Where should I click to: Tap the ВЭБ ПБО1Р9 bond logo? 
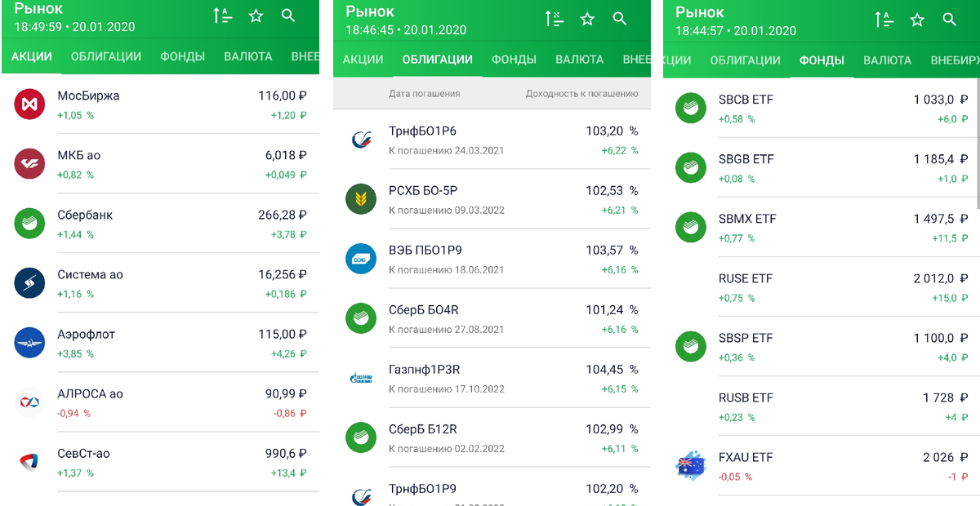coord(361,259)
